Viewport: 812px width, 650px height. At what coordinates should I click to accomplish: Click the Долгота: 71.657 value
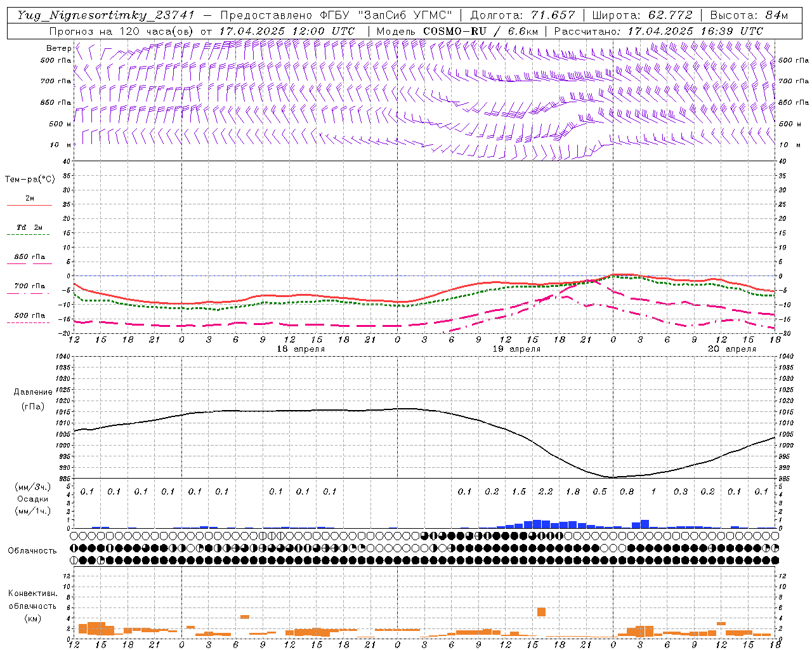tap(523, 15)
